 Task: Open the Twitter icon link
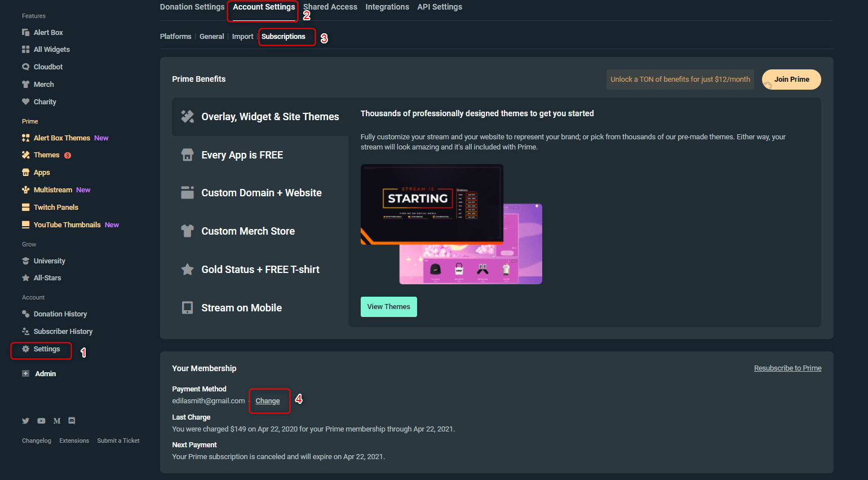25,421
